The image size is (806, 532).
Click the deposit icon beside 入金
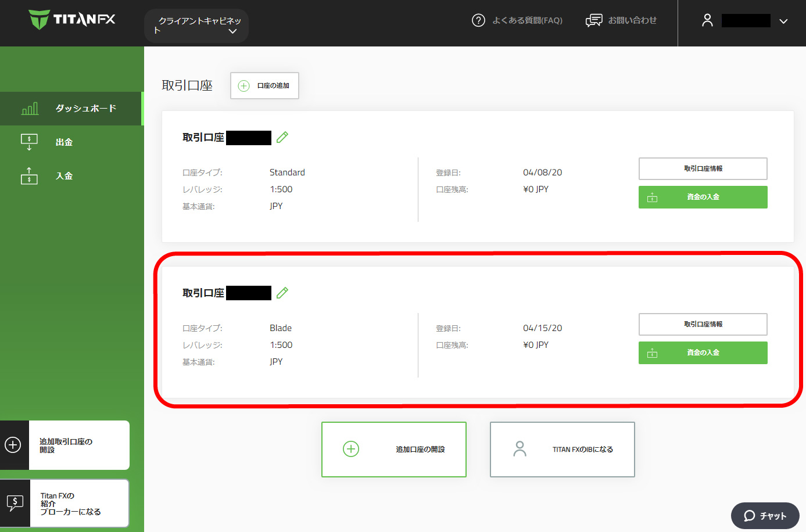[x=29, y=175]
